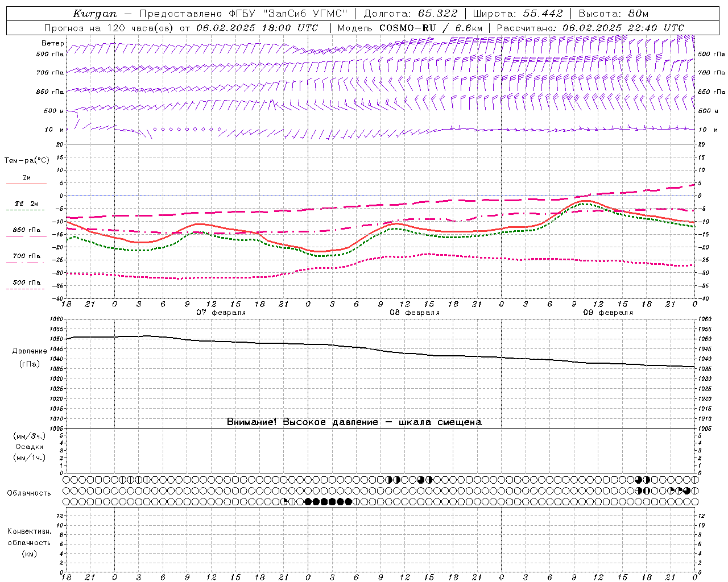Click the Конвективн. облачность (км) panel label
Image resolution: width=728 pixels, height=582 pixels.
pos(29,542)
